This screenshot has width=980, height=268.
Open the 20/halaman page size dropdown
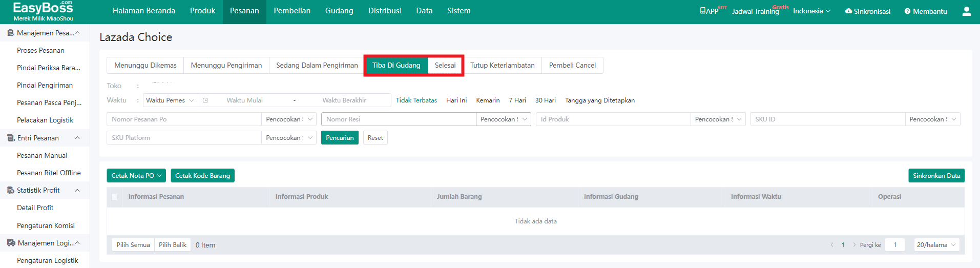[x=936, y=245]
